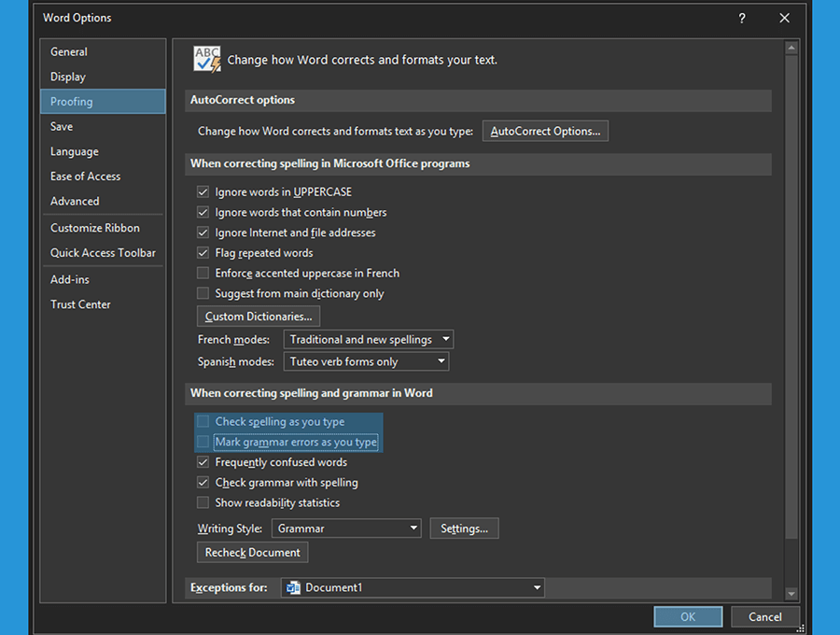Click the scrollbar up arrow
Screen dimensions: 840x635
tap(791, 49)
